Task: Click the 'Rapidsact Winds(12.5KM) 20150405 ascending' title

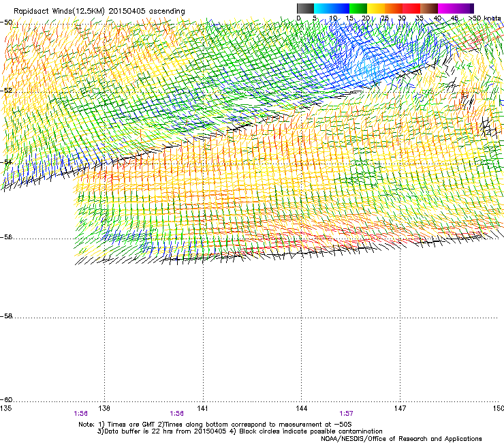Action: tap(99, 12)
